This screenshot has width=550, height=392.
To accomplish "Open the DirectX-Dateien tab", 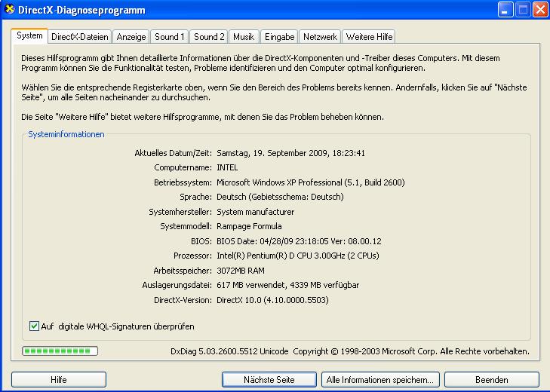I will pyautogui.click(x=80, y=36).
